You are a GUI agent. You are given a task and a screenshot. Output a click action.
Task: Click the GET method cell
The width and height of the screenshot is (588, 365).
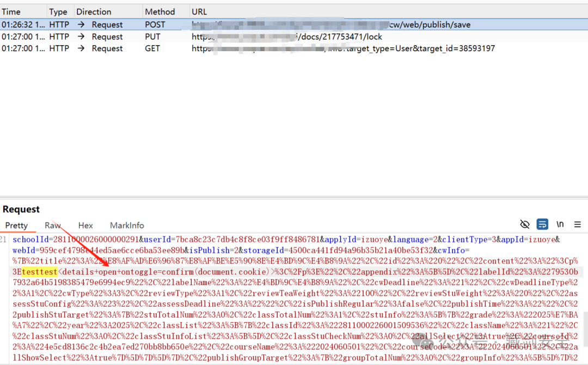pyautogui.click(x=152, y=48)
